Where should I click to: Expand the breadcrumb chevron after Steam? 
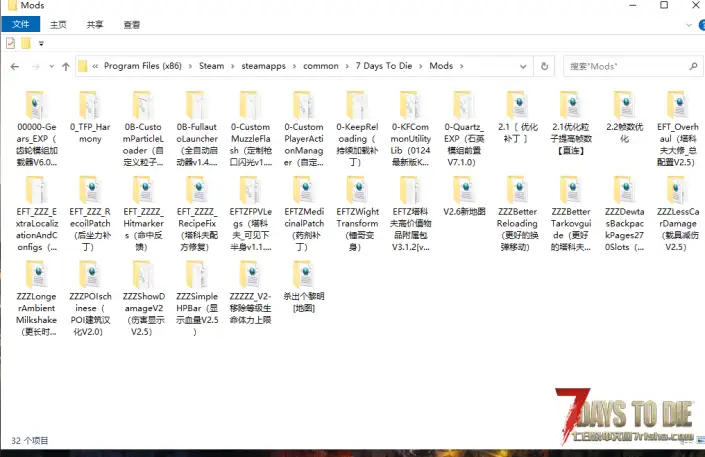tap(233, 67)
